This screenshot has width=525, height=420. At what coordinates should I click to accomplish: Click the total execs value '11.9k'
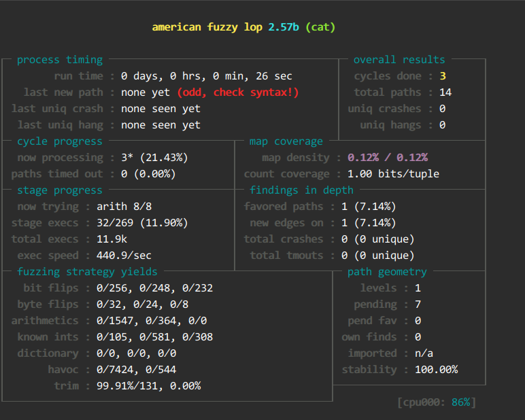click(x=112, y=239)
